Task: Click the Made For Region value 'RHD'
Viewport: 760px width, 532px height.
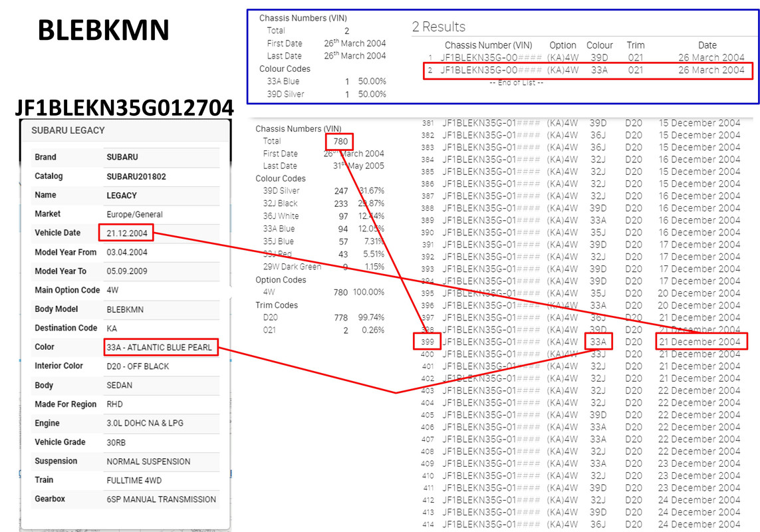Action: tap(114, 404)
